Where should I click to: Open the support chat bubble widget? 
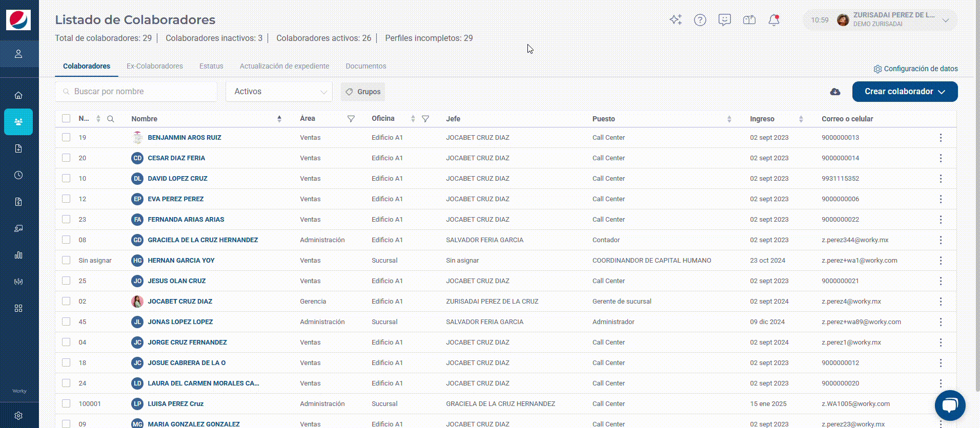[x=950, y=405]
